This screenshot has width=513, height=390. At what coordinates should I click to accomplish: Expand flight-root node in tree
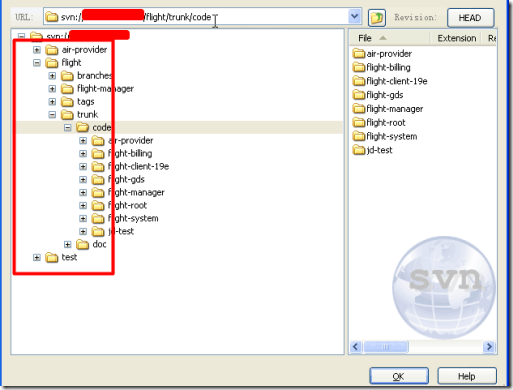pos(83,206)
